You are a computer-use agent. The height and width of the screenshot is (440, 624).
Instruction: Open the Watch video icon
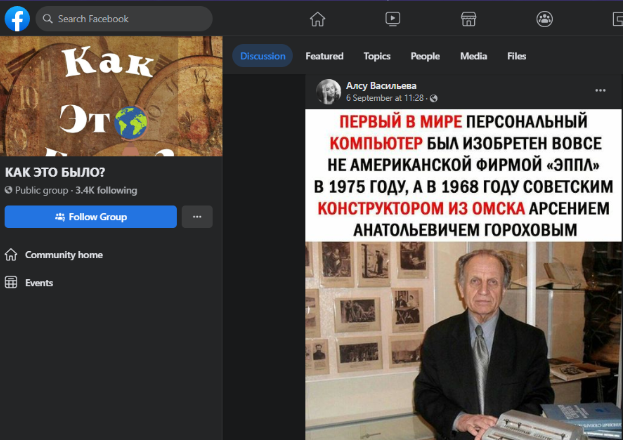393,19
